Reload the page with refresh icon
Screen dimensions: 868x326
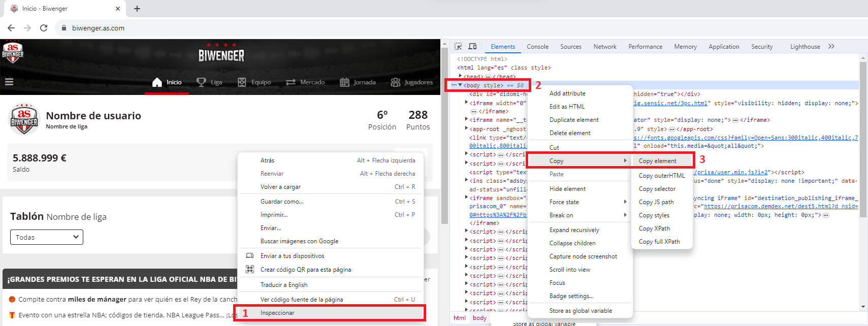44,28
